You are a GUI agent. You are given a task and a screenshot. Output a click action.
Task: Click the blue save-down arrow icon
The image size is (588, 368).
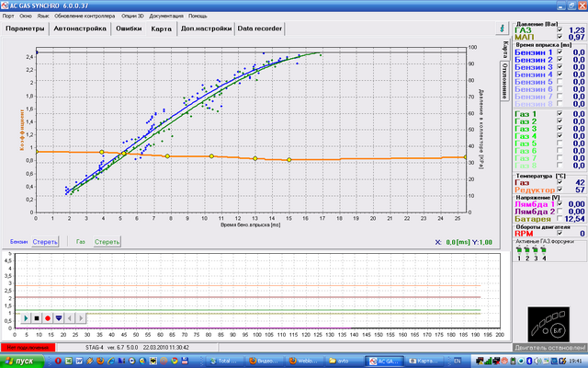(59, 317)
